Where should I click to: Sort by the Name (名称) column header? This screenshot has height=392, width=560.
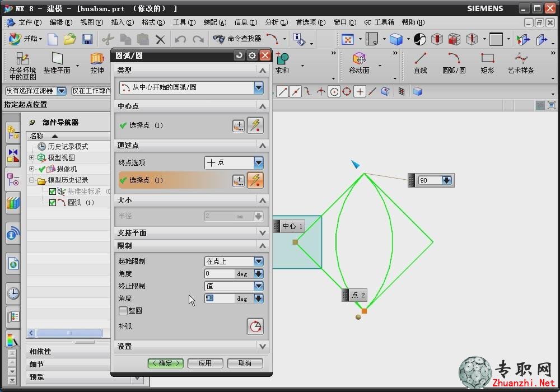point(68,136)
